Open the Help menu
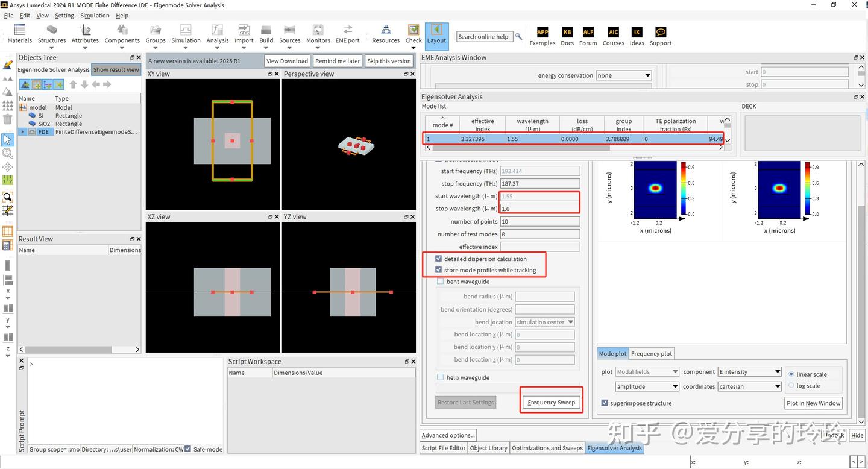This screenshot has width=868, height=469. pos(122,16)
